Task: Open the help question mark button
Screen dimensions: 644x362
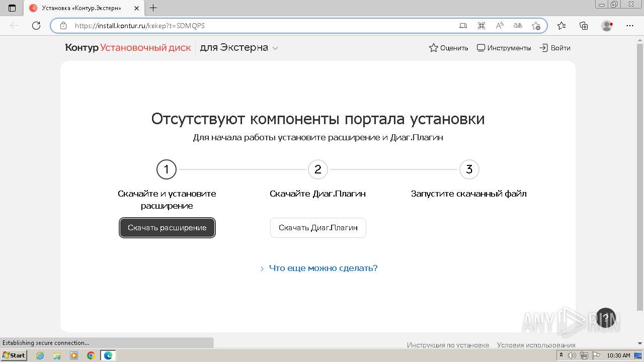Action: (x=606, y=318)
